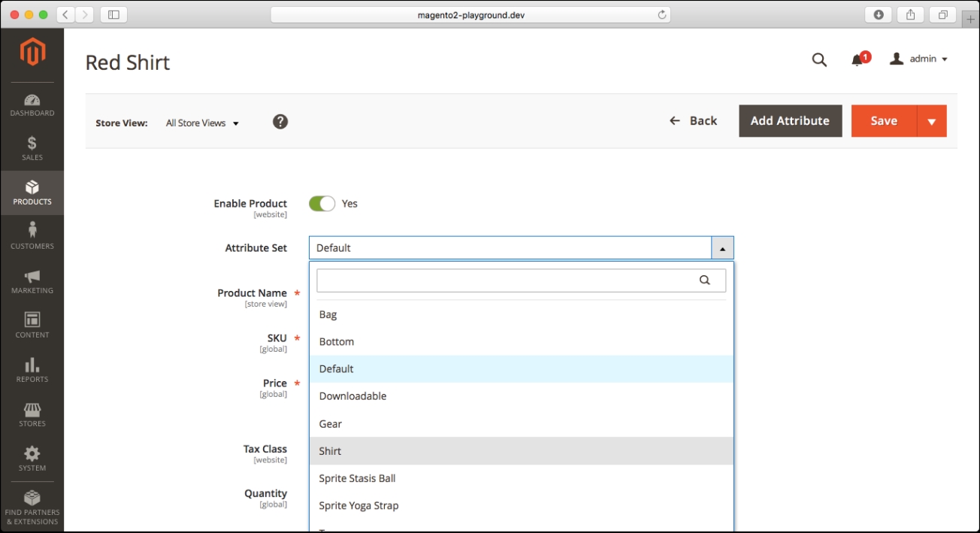This screenshot has width=980, height=533.
Task: Open the Customers menu
Action: 32,236
